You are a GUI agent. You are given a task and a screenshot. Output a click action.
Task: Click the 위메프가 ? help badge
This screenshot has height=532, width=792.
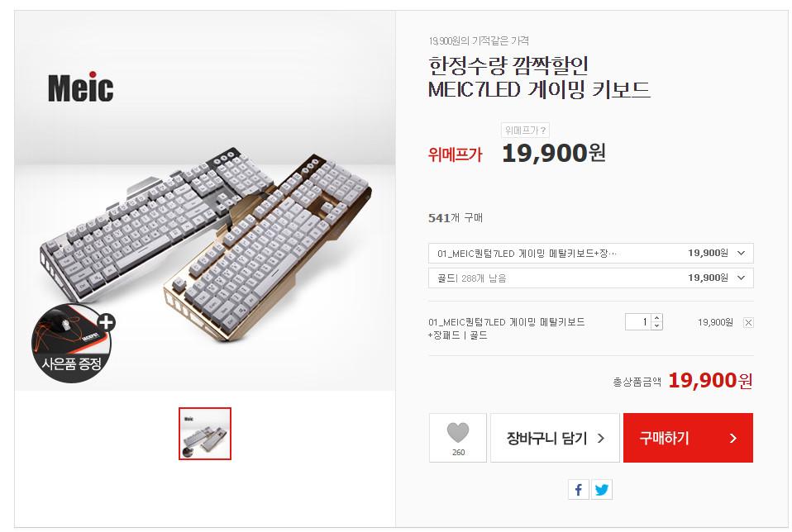point(525,130)
